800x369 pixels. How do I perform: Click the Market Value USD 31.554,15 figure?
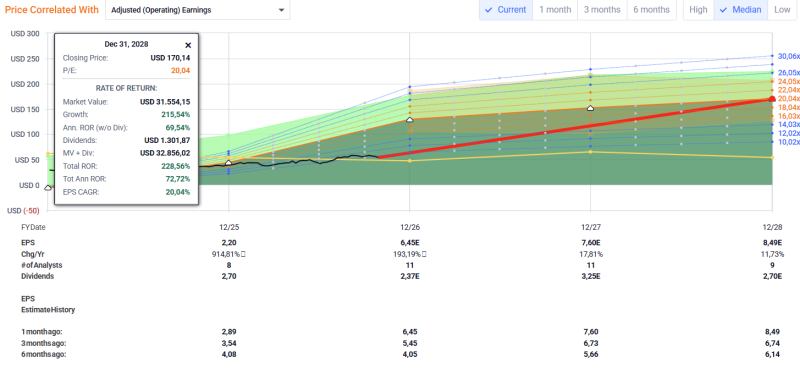[165, 102]
